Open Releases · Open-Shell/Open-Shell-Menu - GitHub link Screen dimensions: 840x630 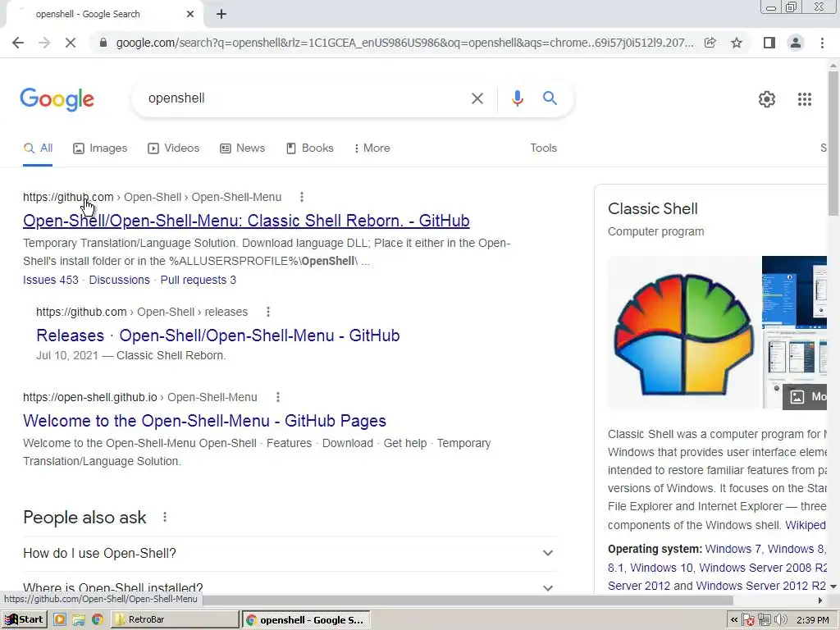(218, 336)
